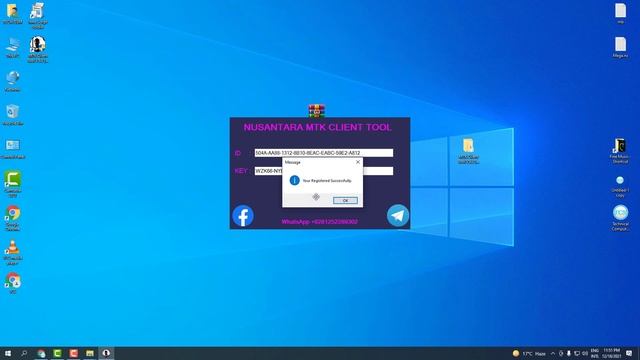
Task: Open the weather widget showing 17°C Haze
Action: point(529,353)
